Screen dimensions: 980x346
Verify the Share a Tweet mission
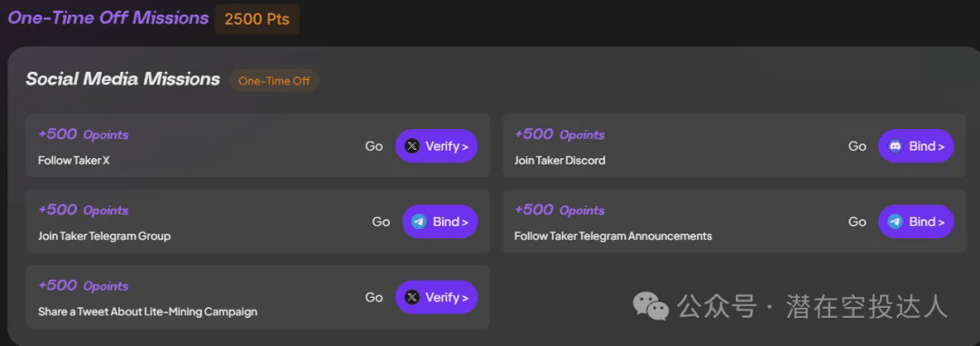[x=436, y=298]
